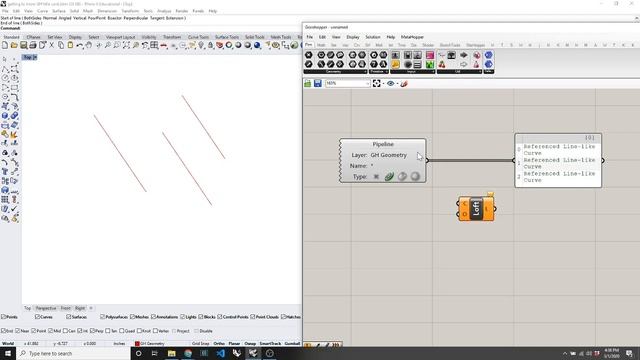Click the Undo arrow icon in Rhino toolbar
The image size is (640, 360).
(80, 45)
